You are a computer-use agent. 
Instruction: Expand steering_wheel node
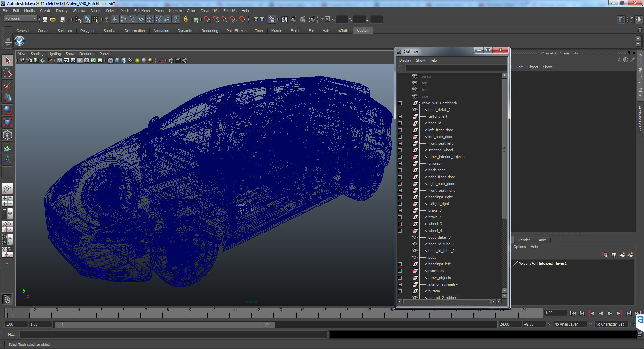[400, 150]
